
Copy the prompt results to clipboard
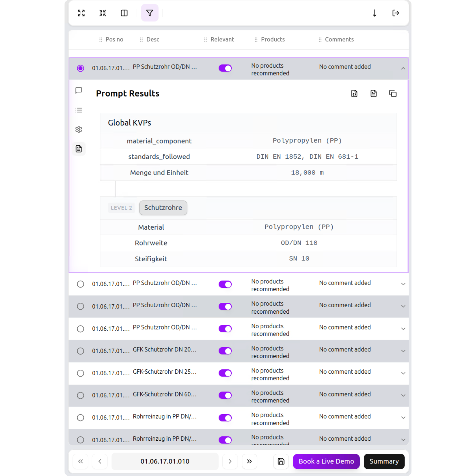click(x=393, y=93)
